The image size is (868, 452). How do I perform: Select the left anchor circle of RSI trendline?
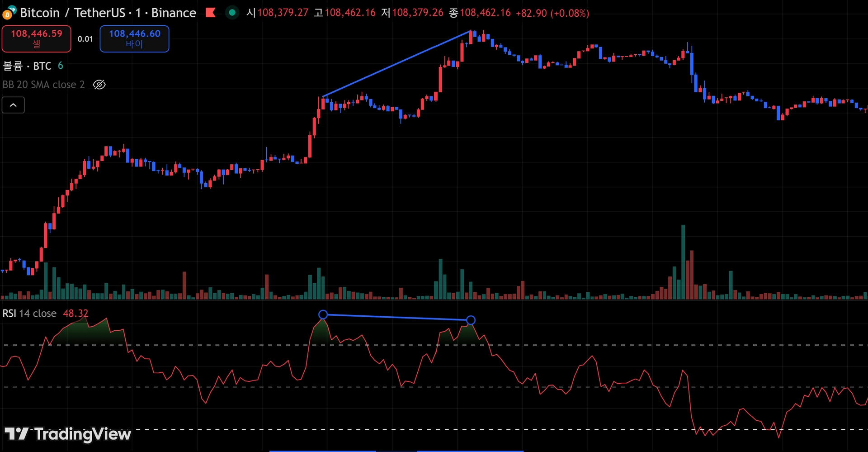(x=323, y=314)
